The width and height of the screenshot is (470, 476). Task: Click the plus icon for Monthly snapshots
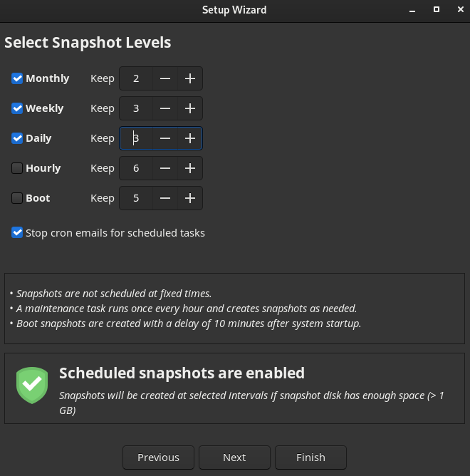pyautogui.click(x=189, y=78)
